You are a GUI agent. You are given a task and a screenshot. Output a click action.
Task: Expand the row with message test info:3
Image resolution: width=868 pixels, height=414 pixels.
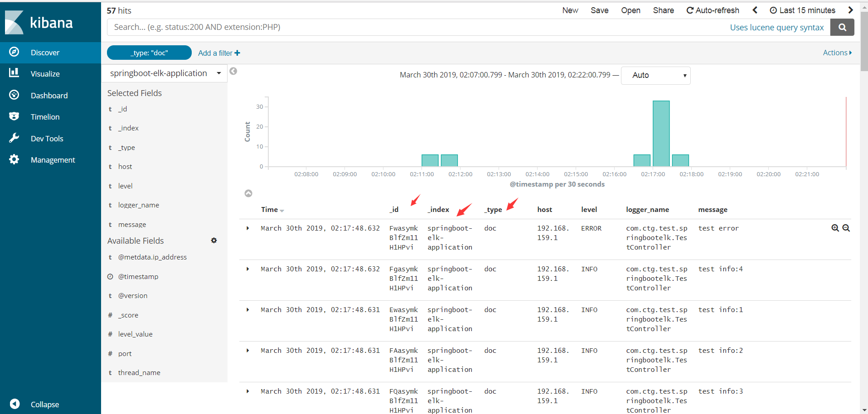tap(247, 391)
